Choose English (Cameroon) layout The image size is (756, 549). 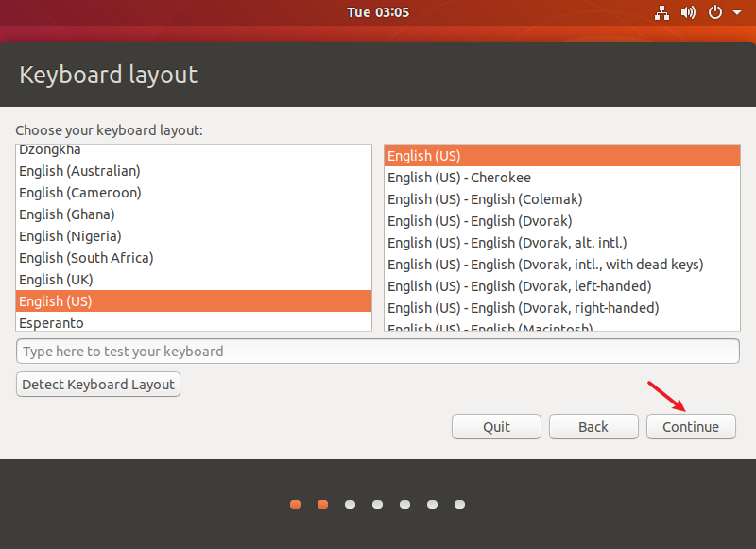194,193
